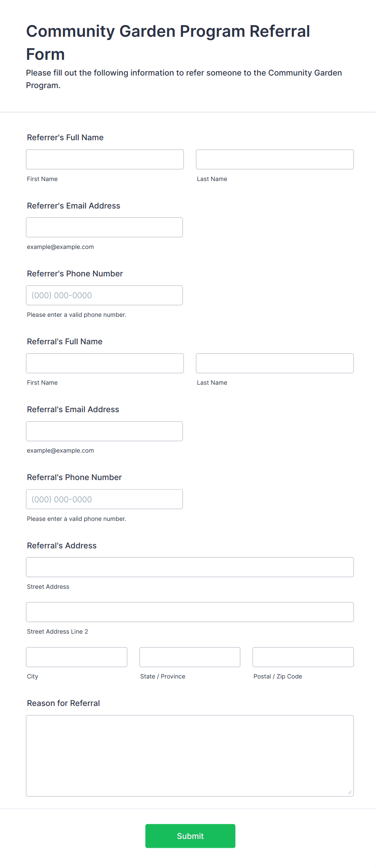Viewport: 376px width, 868px height.
Task: Select the Referral's Phone Number field
Action: [104, 499]
